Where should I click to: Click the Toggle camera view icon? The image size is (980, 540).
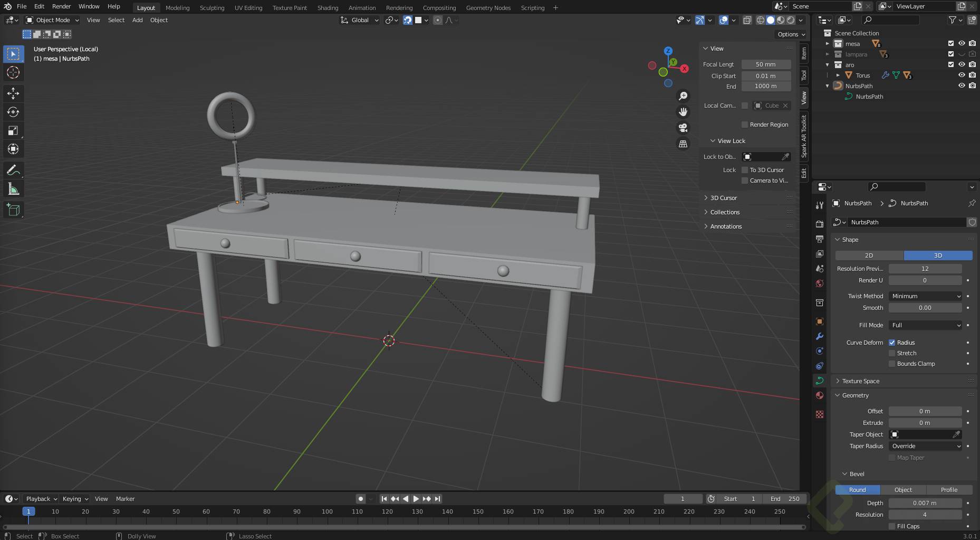(x=683, y=128)
